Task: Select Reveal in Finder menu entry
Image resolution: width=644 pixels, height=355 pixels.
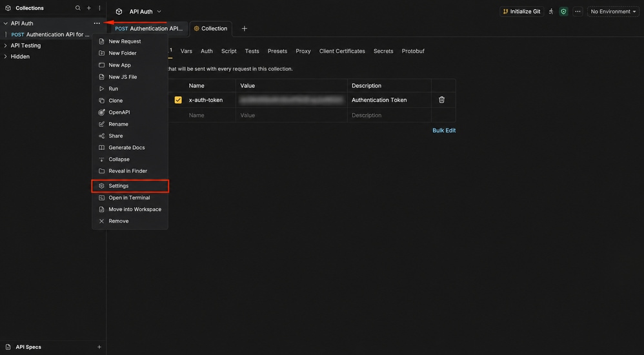Action: point(130,171)
